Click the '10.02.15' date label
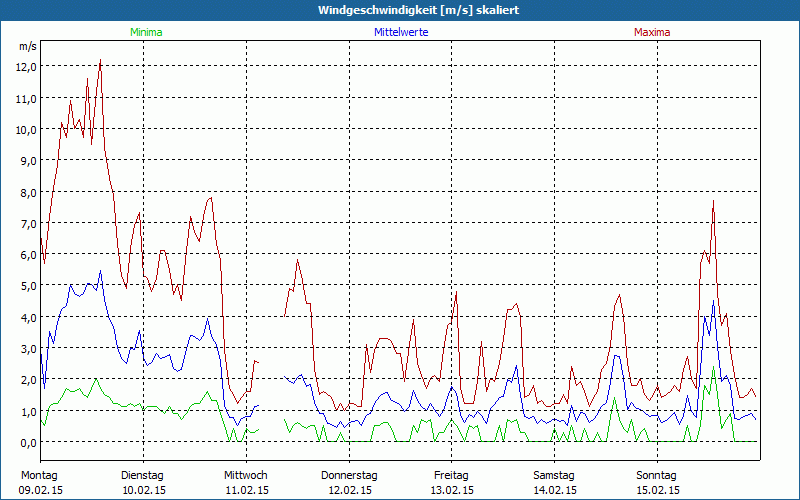The width and height of the screenshot is (800, 500). click(144, 490)
